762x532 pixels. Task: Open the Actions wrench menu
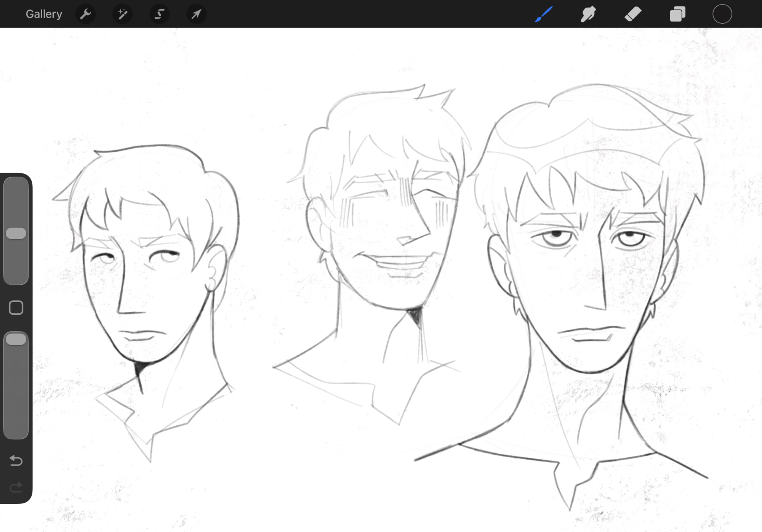pyautogui.click(x=86, y=14)
